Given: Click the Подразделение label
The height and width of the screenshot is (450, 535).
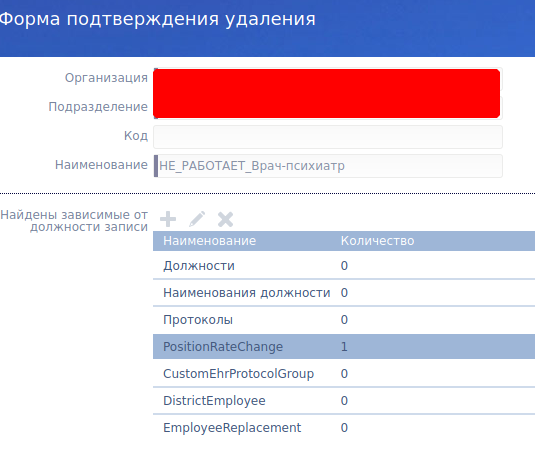Looking at the screenshot, I should click(x=98, y=107).
